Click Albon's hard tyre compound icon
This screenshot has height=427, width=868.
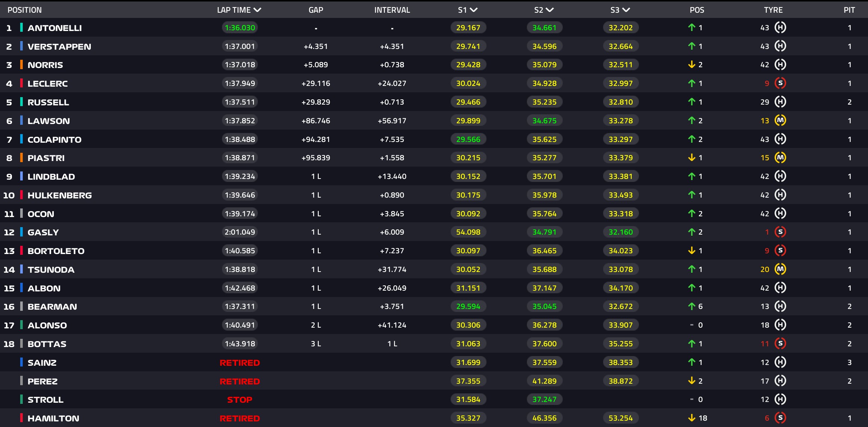click(780, 288)
